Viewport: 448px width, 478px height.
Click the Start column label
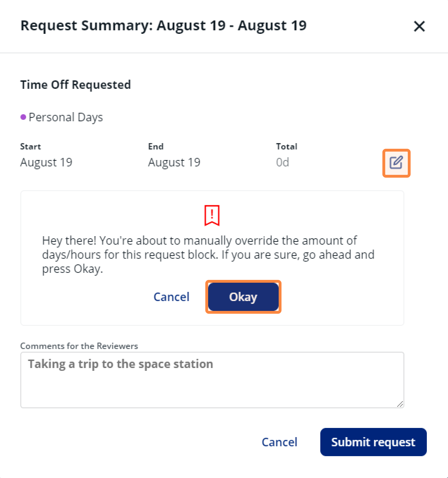click(x=31, y=146)
